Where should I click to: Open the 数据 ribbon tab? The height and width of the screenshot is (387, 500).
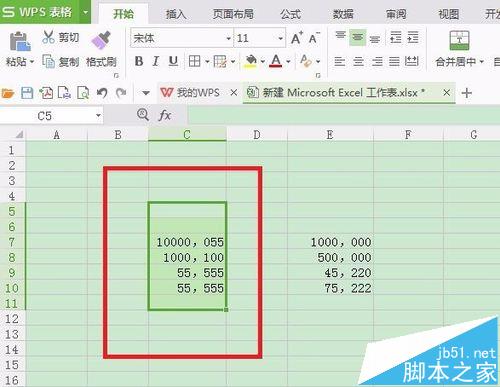pos(343,14)
